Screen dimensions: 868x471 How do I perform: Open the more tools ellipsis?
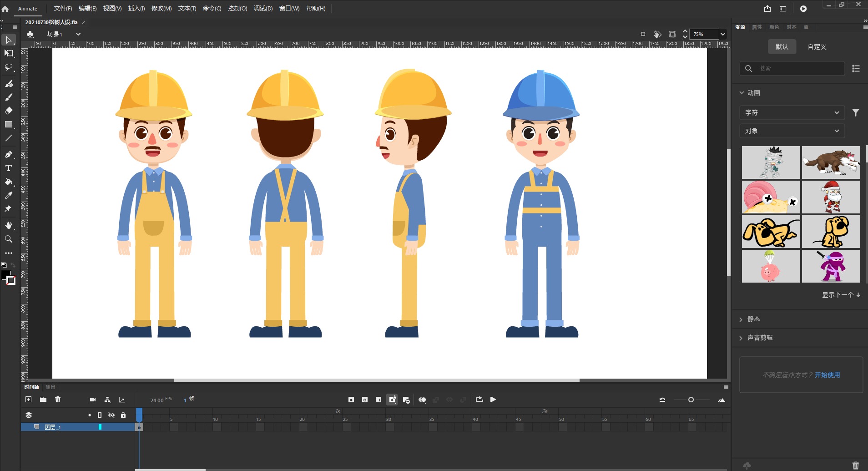(9, 253)
